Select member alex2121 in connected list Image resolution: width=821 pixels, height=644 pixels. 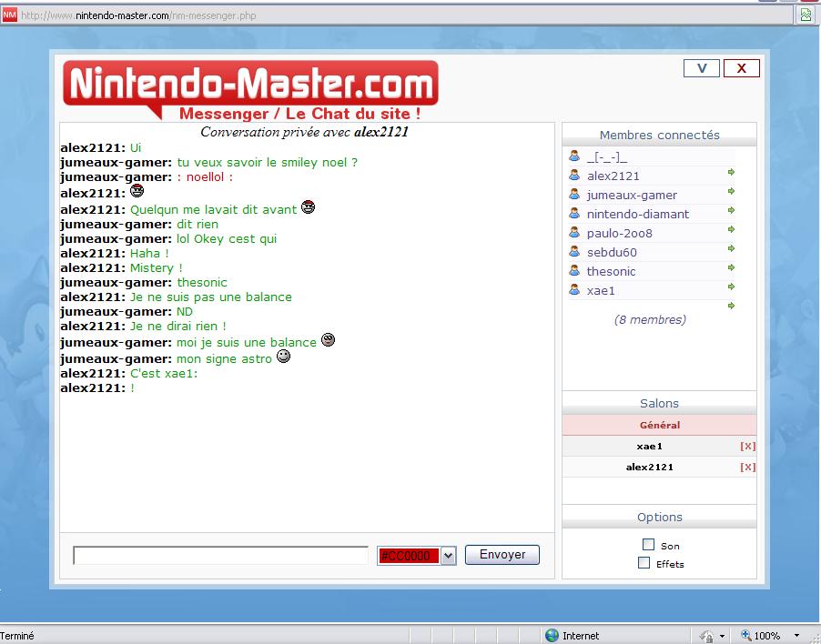click(x=613, y=176)
